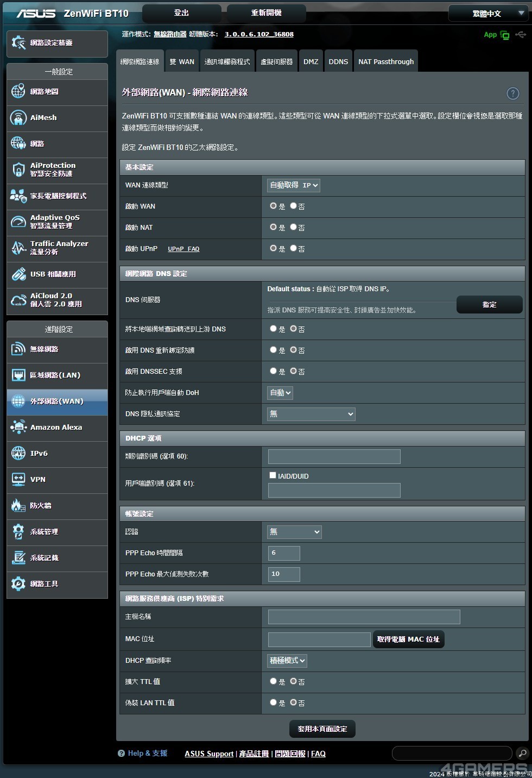Open 系統管理 administration gear icon

pos(18,531)
